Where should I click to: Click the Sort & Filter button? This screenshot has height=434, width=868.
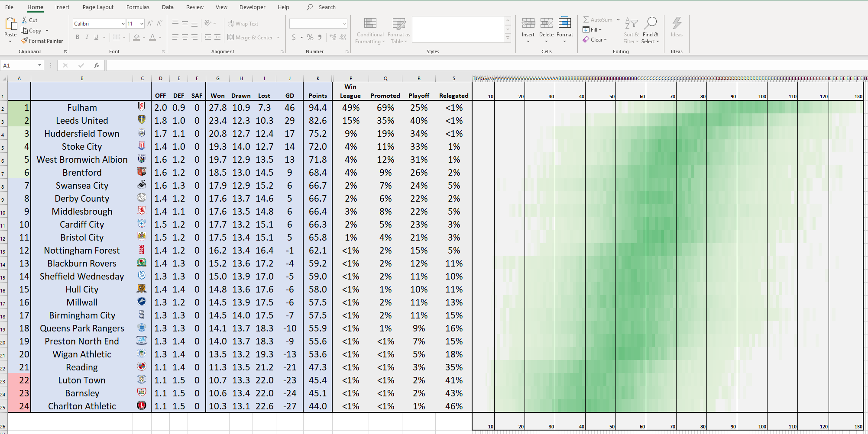631,31
